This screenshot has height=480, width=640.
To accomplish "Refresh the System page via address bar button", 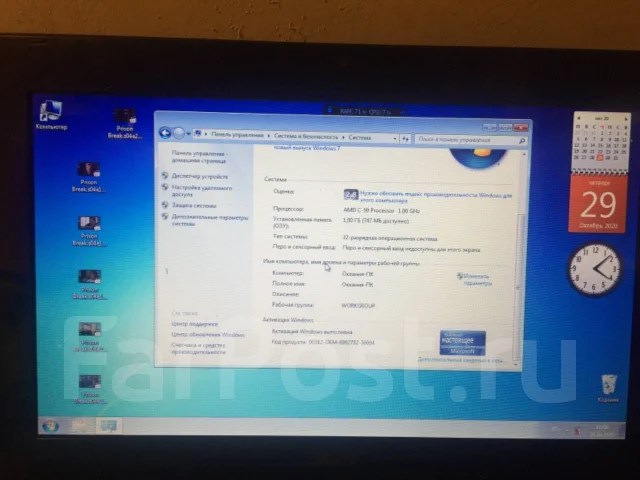I will (x=405, y=139).
